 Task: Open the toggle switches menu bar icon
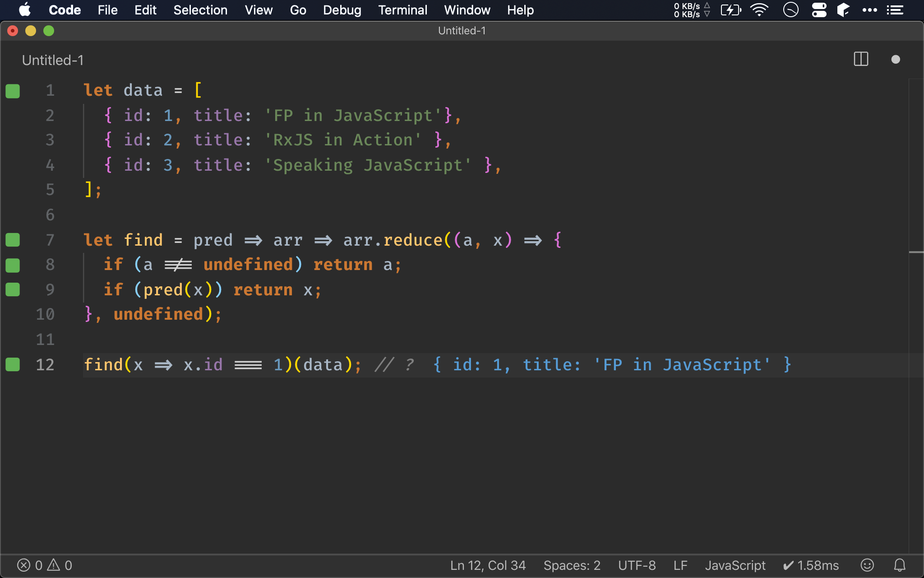(x=819, y=10)
